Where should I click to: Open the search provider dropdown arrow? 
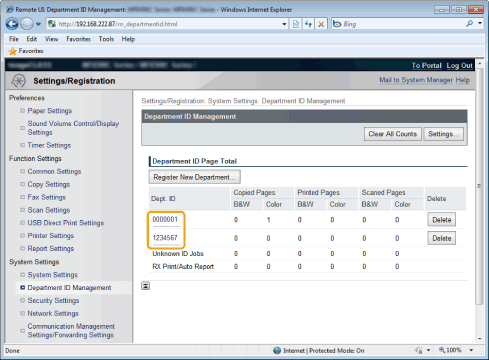tap(480, 23)
